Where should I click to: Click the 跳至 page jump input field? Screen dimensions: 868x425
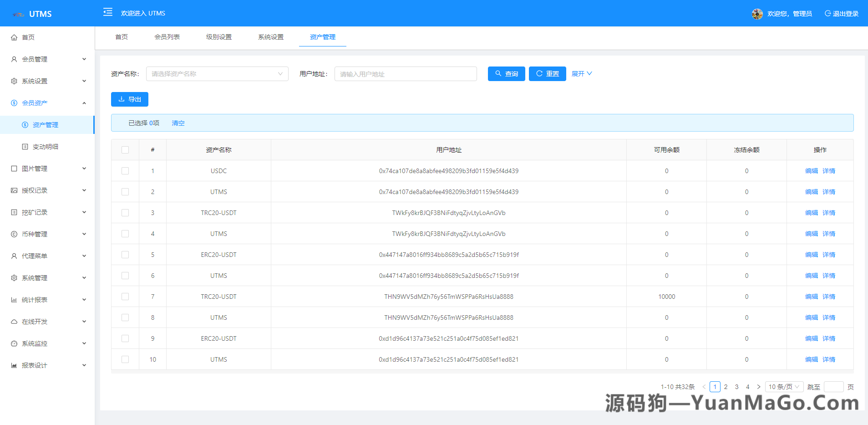pos(834,386)
